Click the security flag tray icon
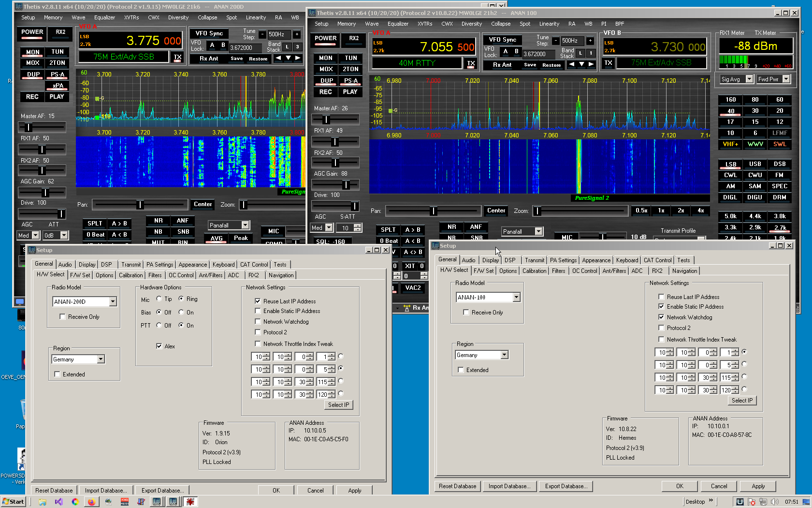 coord(752,502)
